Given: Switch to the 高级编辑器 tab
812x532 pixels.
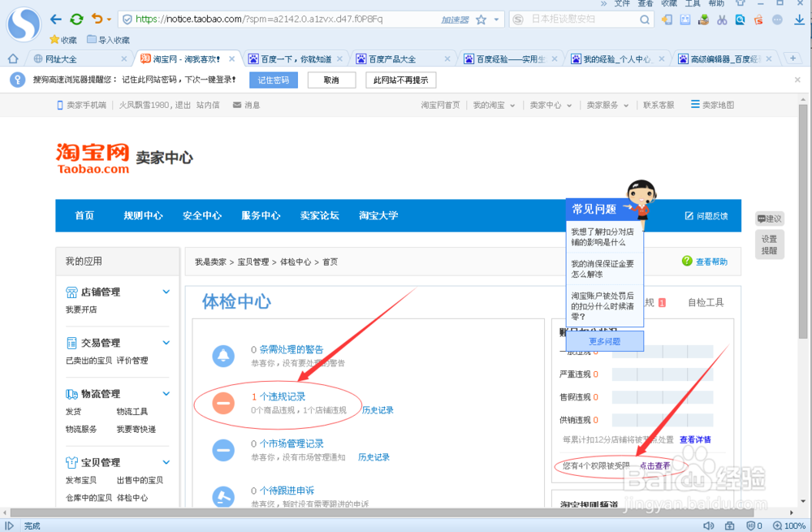Looking at the screenshot, I should [725, 59].
